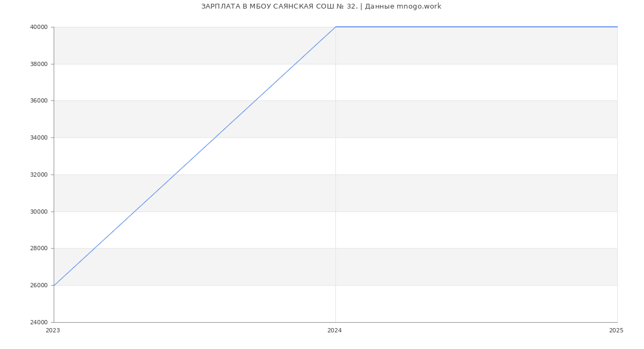Select the 36000 y-axis label

click(x=39, y=101)
